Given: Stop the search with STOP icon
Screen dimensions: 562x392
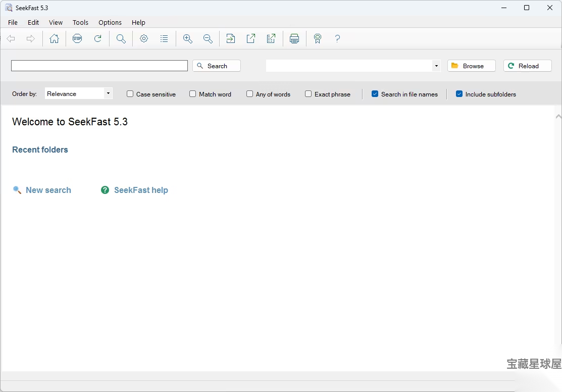Looking at the screenshot, I should [x=77, y=38].
